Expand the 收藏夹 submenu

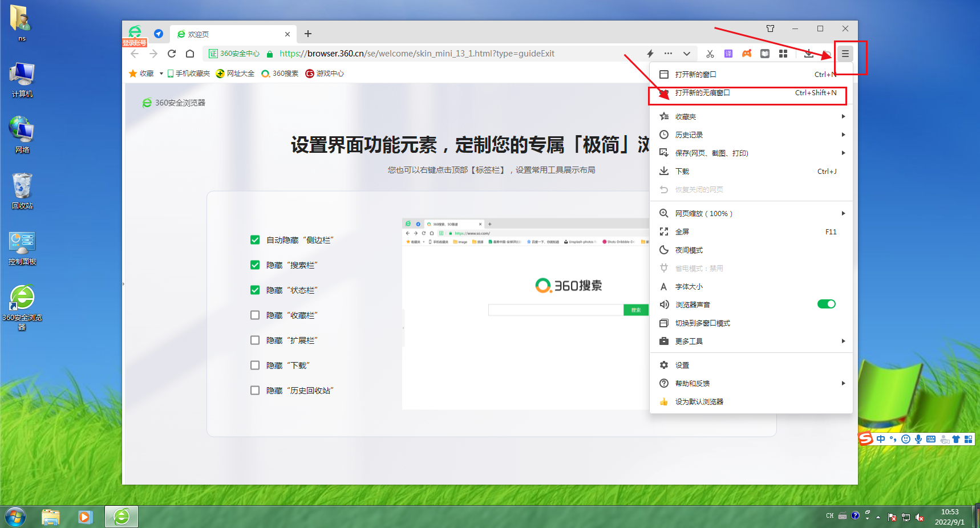[x=751, y=117]
